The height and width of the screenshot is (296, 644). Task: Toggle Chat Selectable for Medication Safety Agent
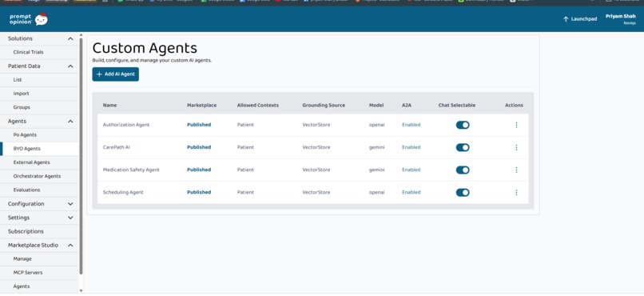(463, 170)
